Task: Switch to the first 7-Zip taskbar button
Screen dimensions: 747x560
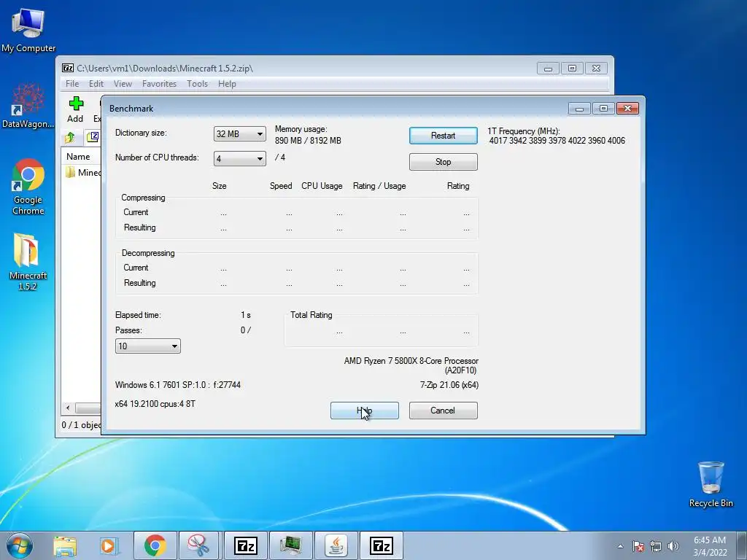Action: click(x=246, y=545)
